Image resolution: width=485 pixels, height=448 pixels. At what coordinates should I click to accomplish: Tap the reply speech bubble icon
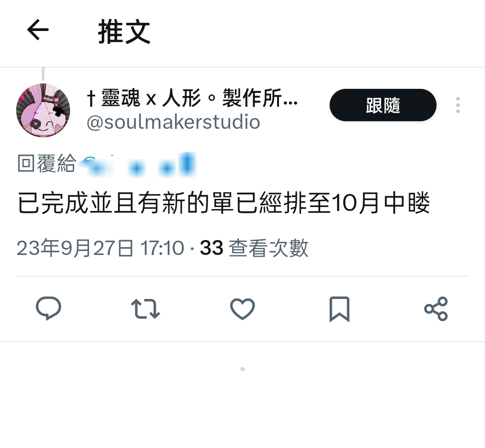pyautogui.click(x=48, y=308)
